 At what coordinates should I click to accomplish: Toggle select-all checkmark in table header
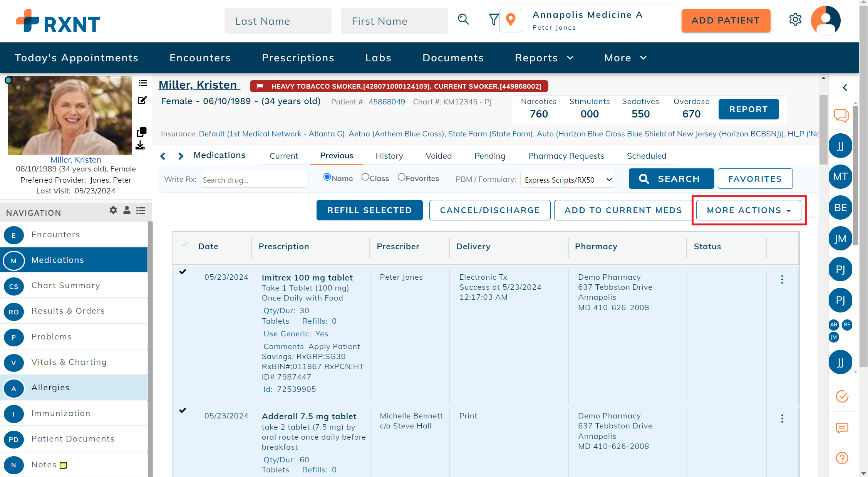(x=184, y=244)
